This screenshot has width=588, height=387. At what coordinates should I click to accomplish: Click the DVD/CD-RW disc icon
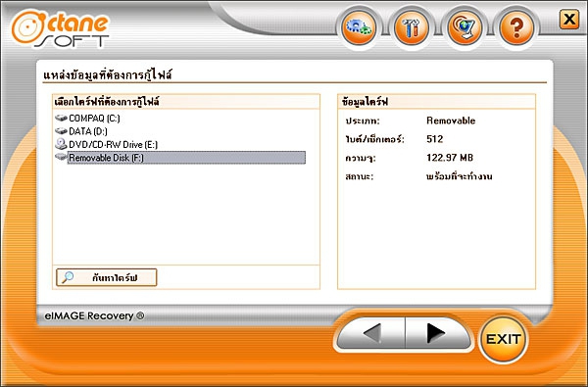[x=61, y=144]
